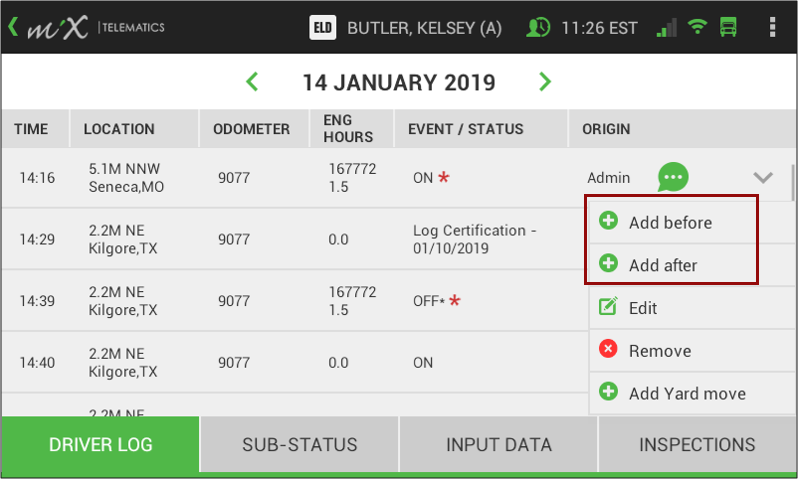Go back using the green arrow
Image resolution: width=798 pixels, height=479 pixels.
pos(14,26)
